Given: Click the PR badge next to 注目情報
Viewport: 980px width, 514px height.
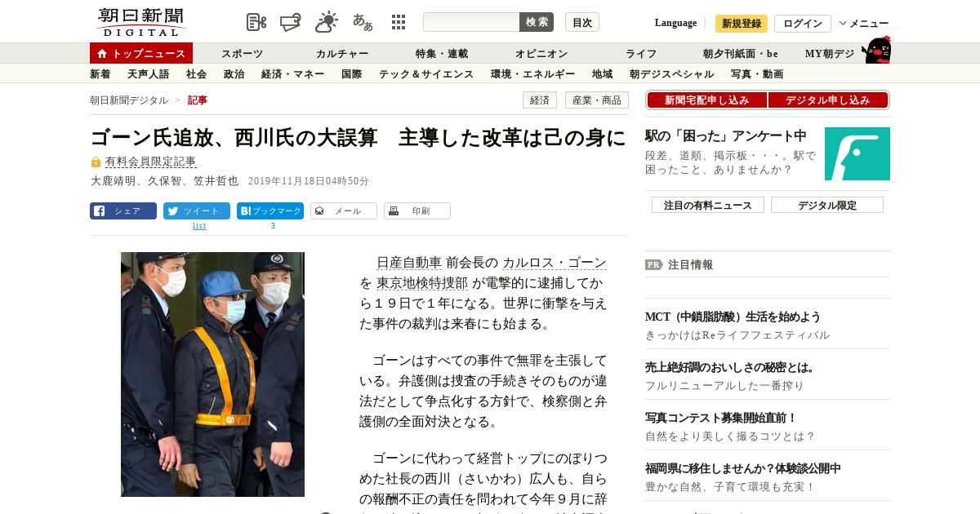Looking at the screenshot, I should (653, 264).
